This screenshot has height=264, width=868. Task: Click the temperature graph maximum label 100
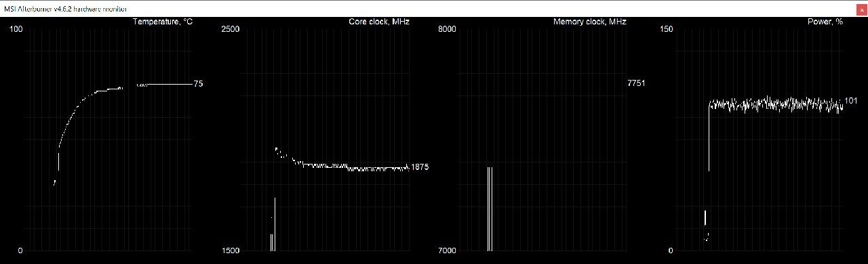[x=16, y=29]
